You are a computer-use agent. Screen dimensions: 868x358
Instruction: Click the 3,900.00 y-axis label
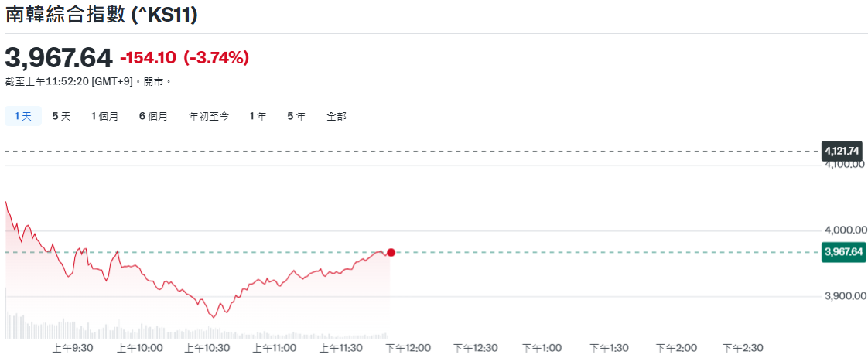845,297
